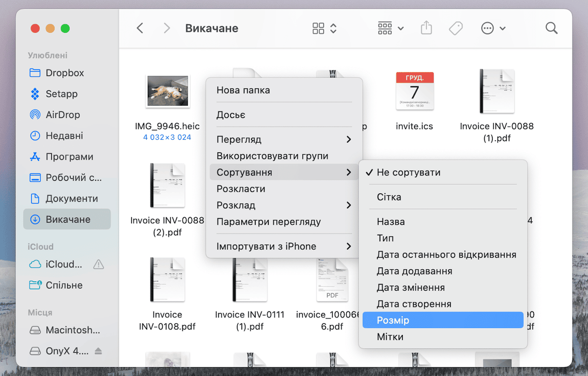
Task: Select the IMG_9946.heic cat thumbnail
Action: click(167, 91)
